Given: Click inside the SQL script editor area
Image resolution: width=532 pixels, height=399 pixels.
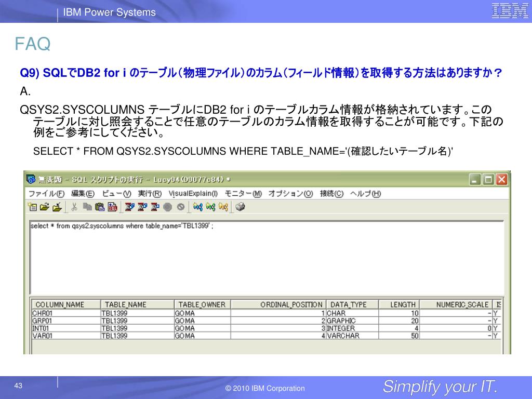Looking at the screenshot, I should (267, 257).
